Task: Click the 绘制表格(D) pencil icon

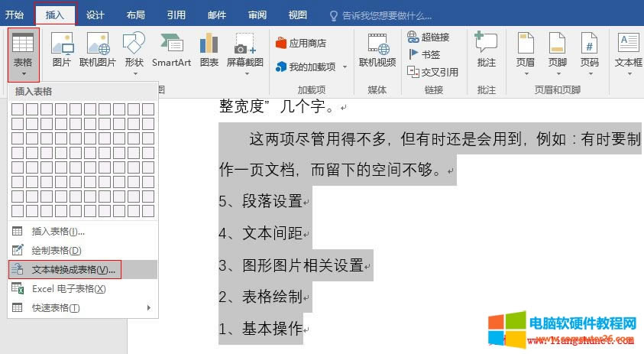Action: (18, 250)
